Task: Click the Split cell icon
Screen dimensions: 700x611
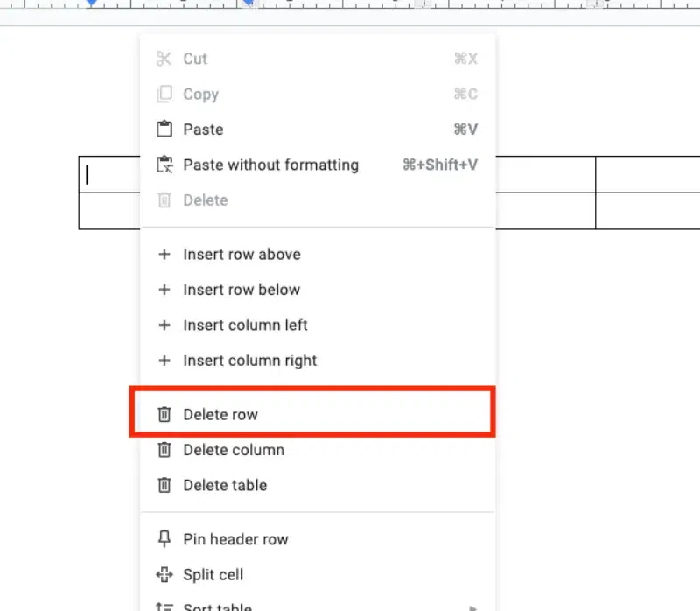Action: 164,575
